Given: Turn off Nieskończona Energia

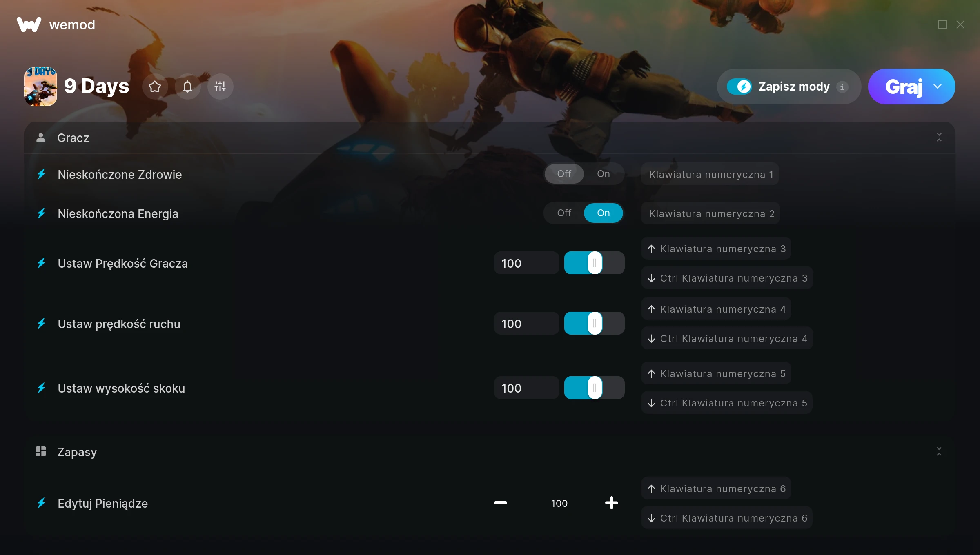Looking at the screenshot, I should (x=564, y=213).
